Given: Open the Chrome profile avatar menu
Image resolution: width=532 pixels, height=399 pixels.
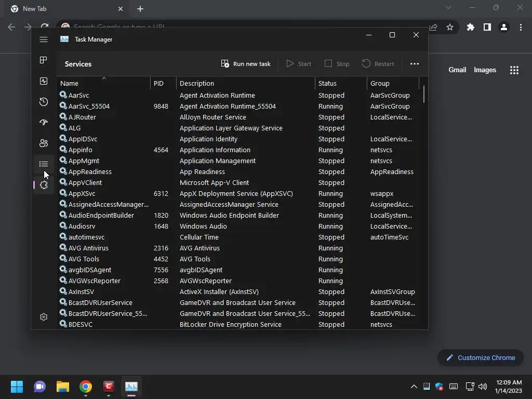Looking at the screenshot, I should pos(504,27).
